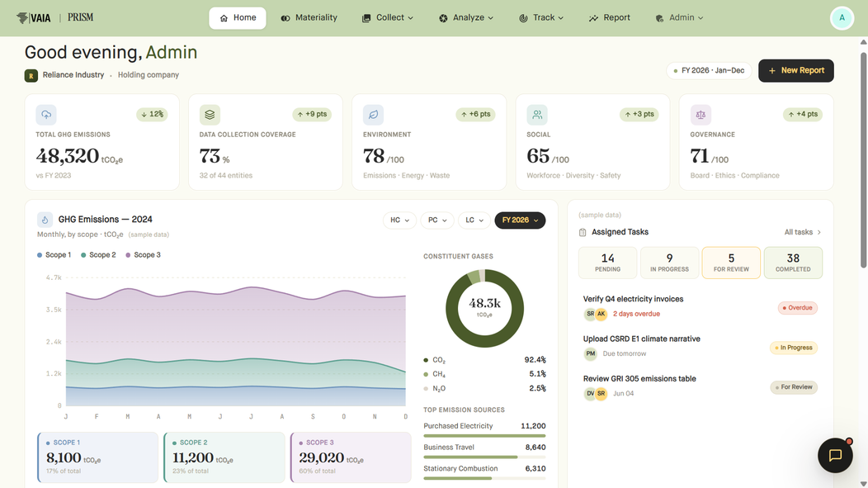The width and height of the screenshot is (868, 488).
Task: Open the Report tab
Action: click(609, 18)
